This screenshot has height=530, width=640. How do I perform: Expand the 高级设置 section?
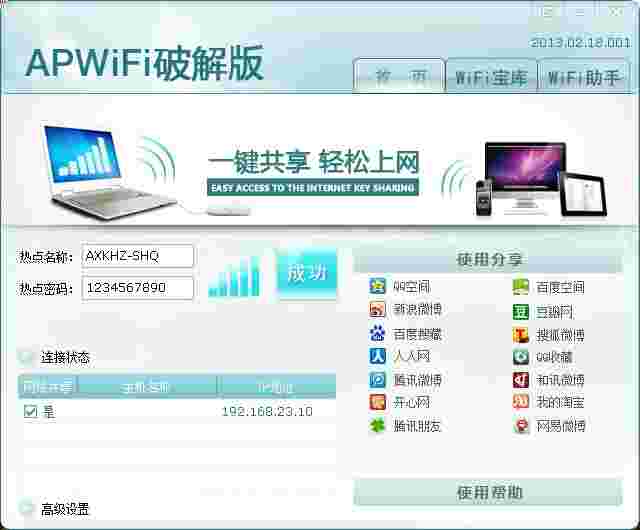[x=26, y=508]
